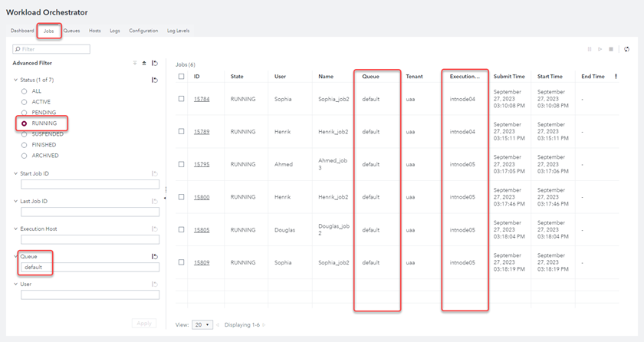Select the FINISHED status radio button
The height and width of the screenshot is (342, 644).
[x=25, y=145]
